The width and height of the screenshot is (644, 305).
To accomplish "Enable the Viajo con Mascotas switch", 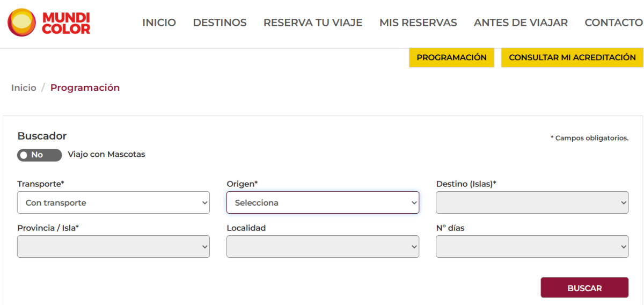I will (39, 155).
